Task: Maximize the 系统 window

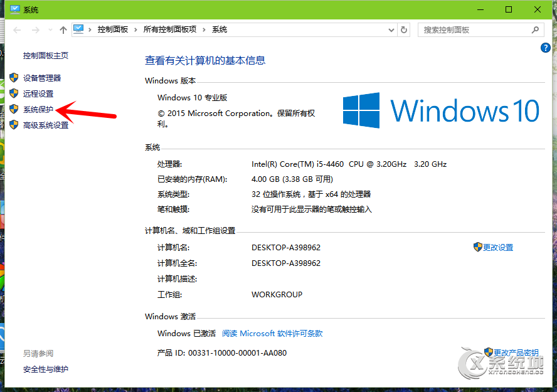Action: (x=509, y=9)
